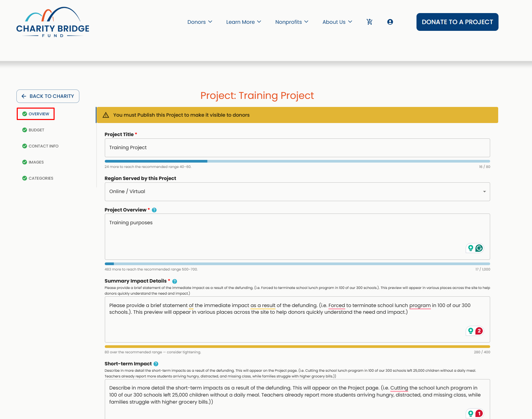Click the Charity Bridge Fund logo
This screenshot has height=419, width=532.
click(x=53, y=22)
